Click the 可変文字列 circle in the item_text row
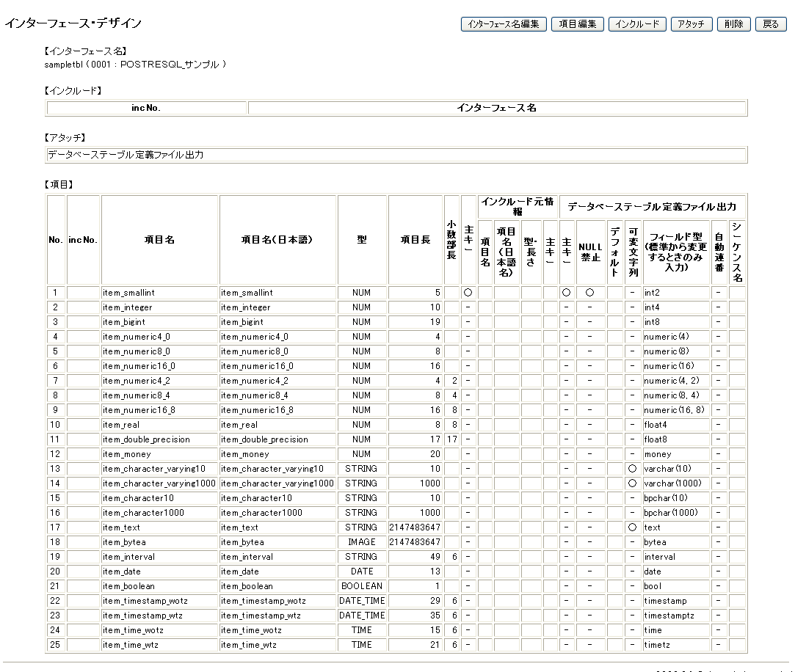 tap(633, 527)
